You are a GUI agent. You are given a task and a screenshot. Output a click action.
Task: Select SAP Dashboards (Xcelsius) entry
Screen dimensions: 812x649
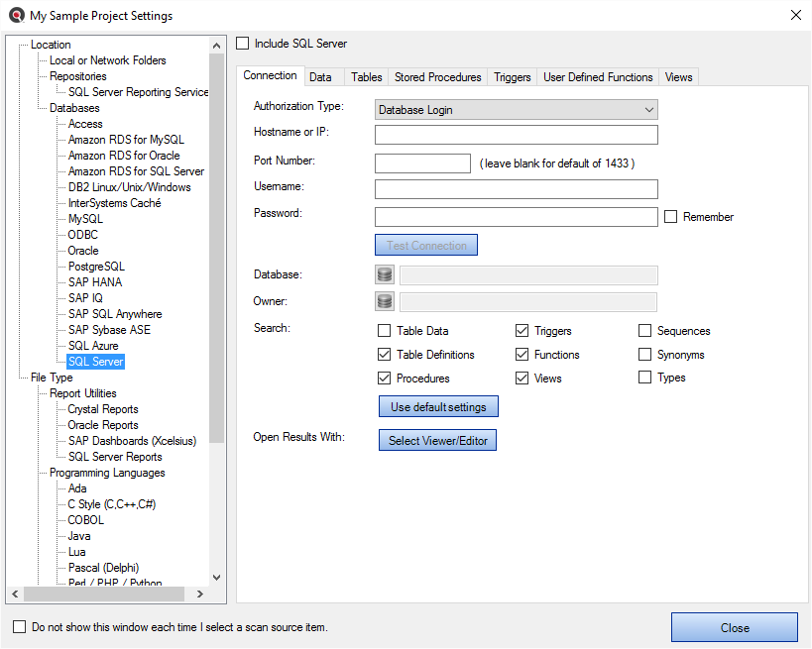coord(133,441)
